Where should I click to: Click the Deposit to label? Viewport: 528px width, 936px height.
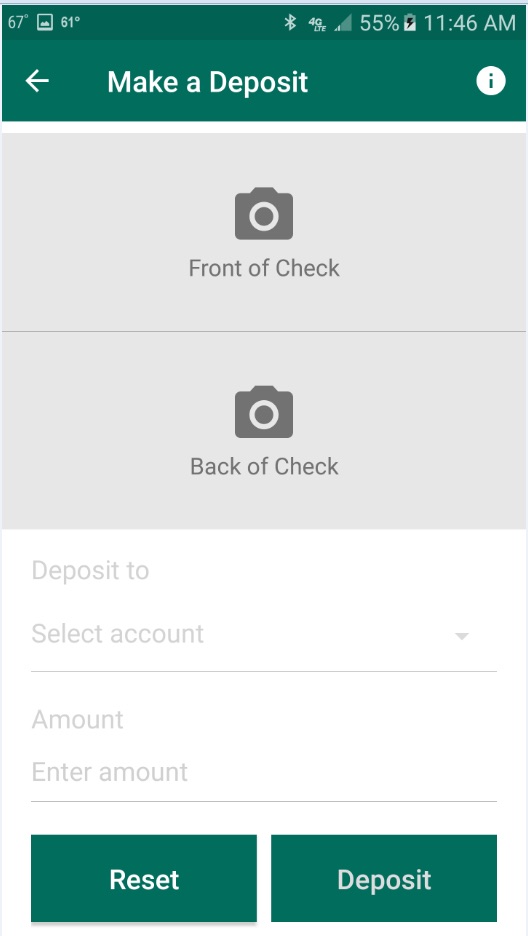(90, 571)
